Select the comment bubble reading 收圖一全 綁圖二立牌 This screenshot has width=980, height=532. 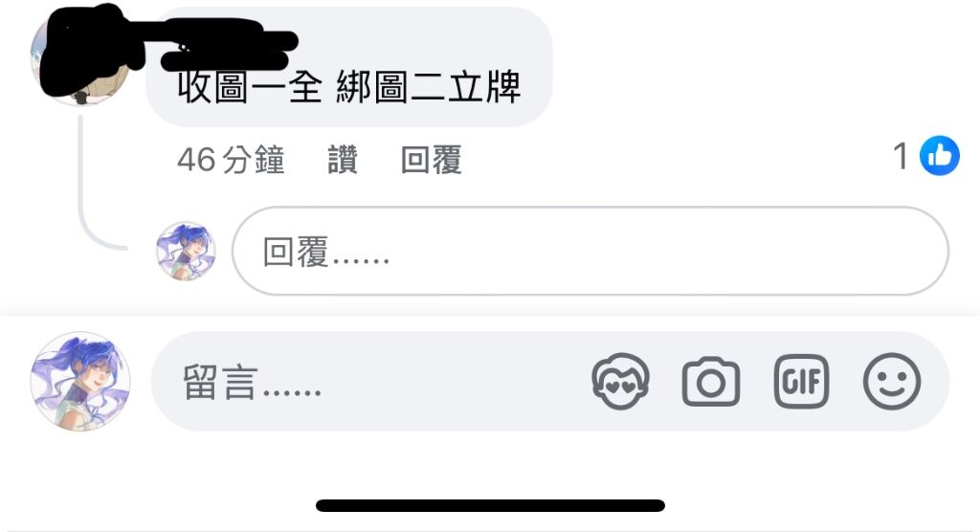click(x=348, y=67)
